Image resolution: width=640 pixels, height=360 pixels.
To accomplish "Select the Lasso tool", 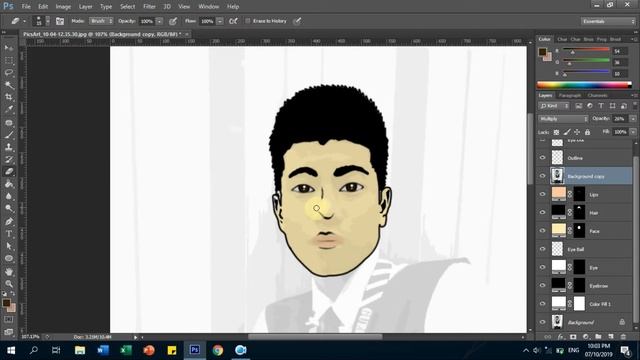I will click(9, 73).
